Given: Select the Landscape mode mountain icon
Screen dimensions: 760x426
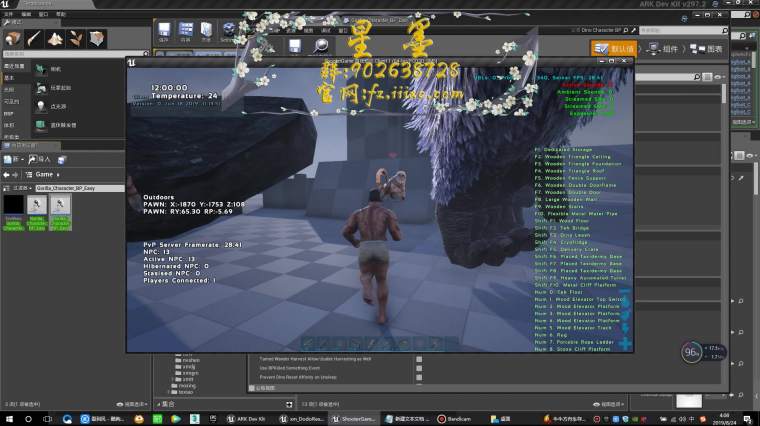Looking at the screenshot, I should (55, 38).
